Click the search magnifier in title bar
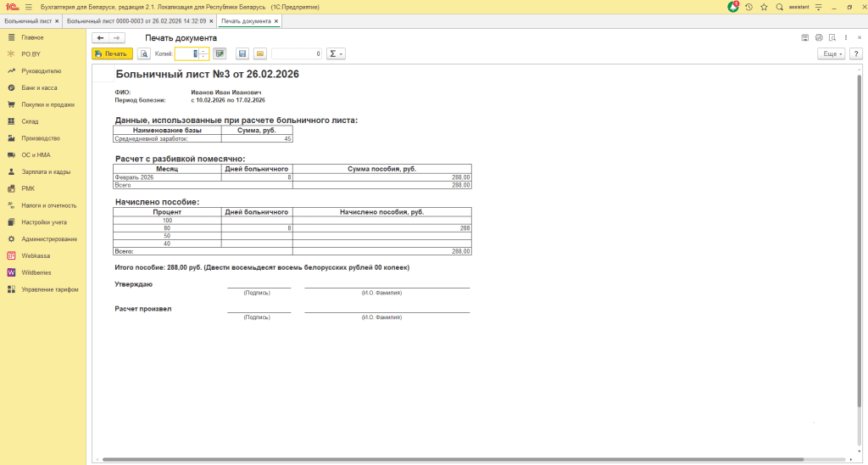The image size is (868, 465). (x=779, y=7)
